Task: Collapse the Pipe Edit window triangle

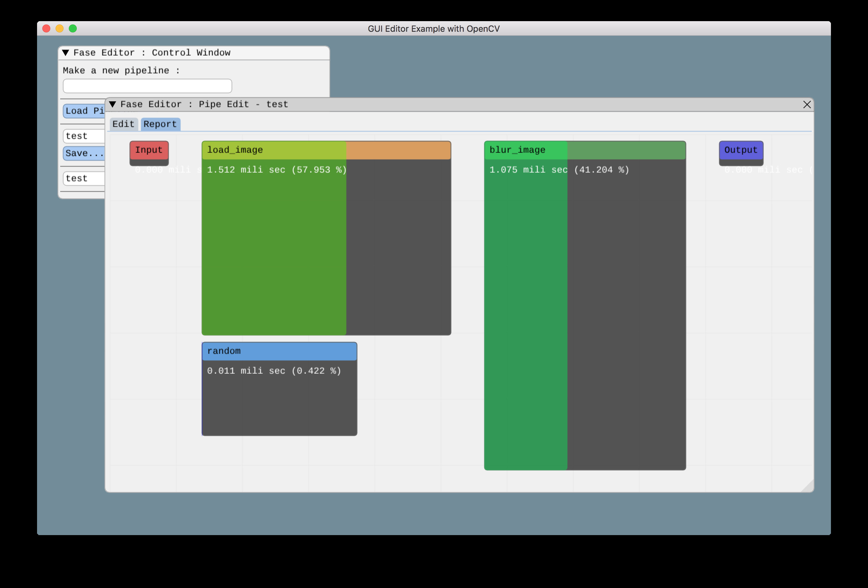Action: pyautogui.click(x=112, y=104)
